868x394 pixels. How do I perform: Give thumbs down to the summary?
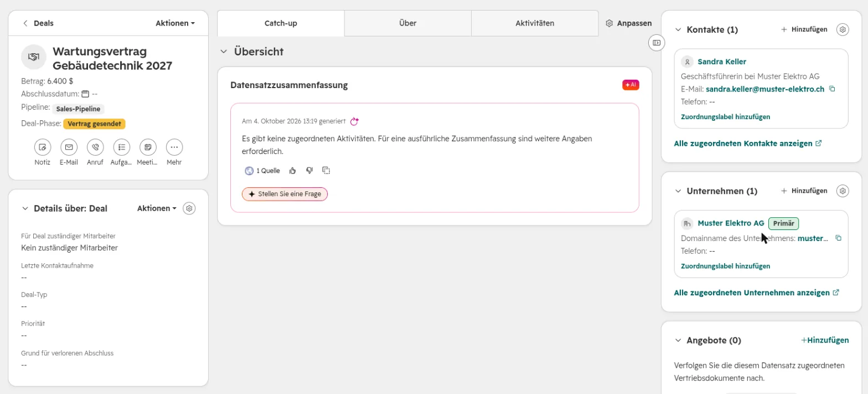[x=309, y=171]
